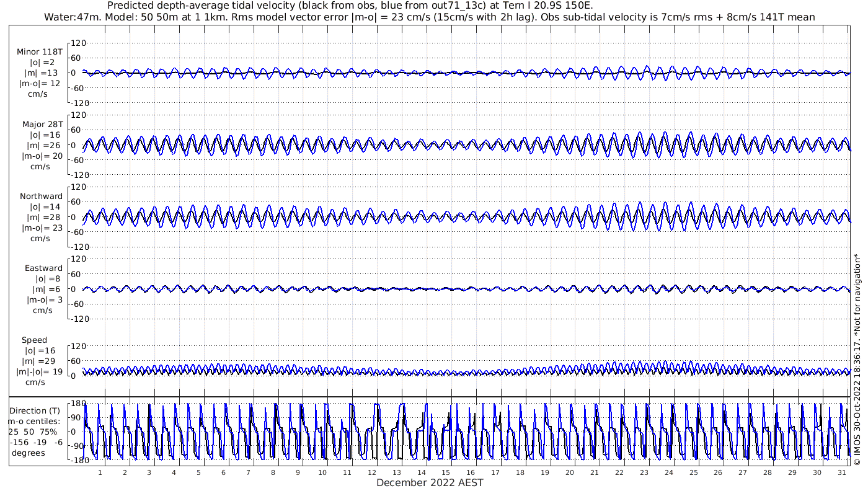Click '120' y-axis tick of Minor panel
This screenshot has width=868, height=496.
tap(77, 43)
